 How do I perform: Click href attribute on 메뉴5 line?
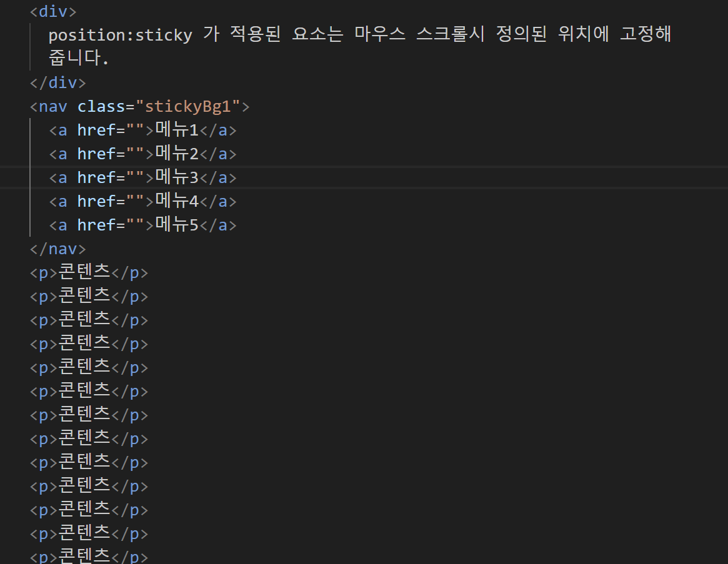(x=96, y=225)
